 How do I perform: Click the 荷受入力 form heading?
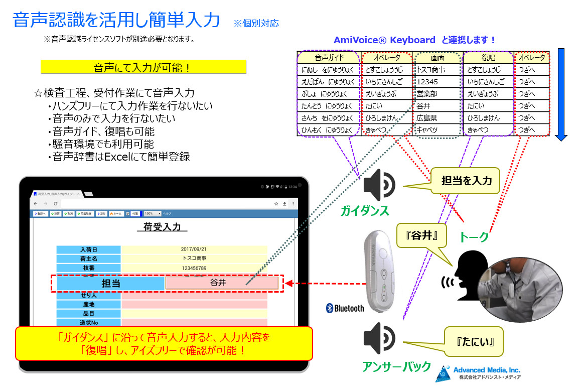click(x=162, y=227)
